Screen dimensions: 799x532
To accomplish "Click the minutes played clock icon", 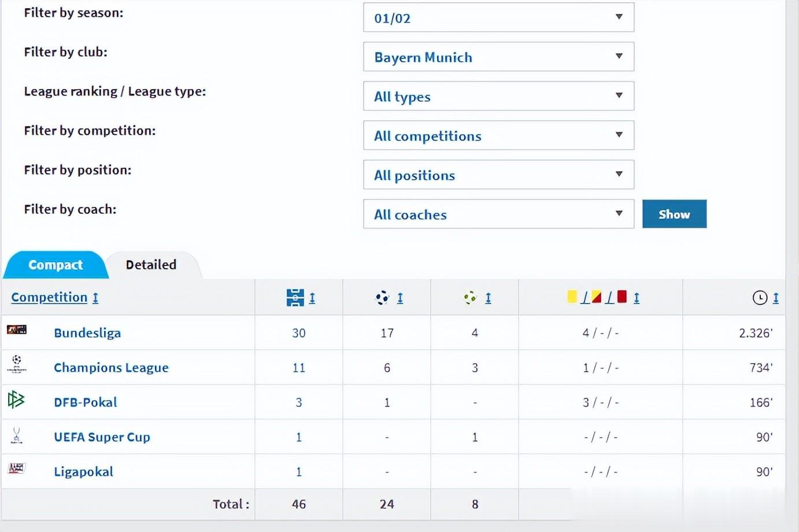I will click(760, 298).
